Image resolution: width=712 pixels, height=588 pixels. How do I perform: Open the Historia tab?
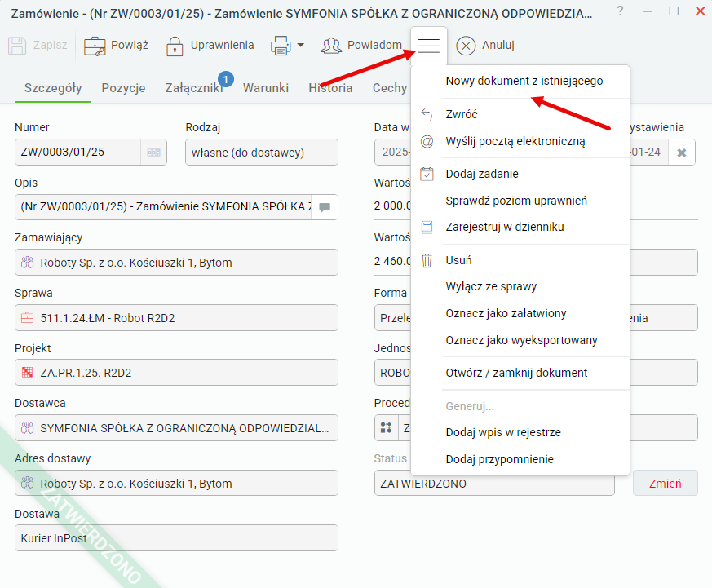coord(330,87)
